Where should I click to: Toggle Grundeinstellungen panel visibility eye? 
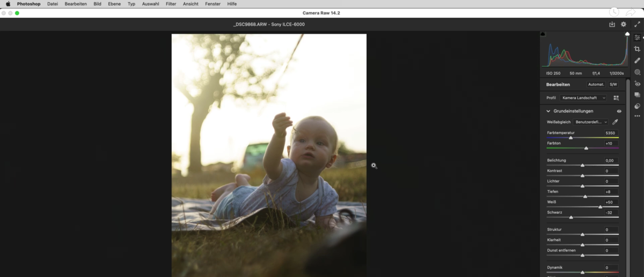tap(619, 111)
